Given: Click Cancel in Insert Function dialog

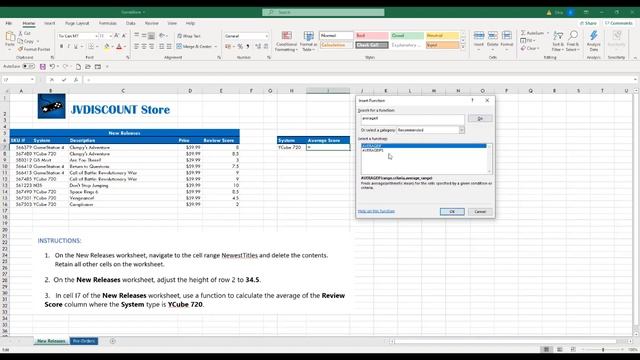Looking at the screenshot, I should [x=480, y=211].
